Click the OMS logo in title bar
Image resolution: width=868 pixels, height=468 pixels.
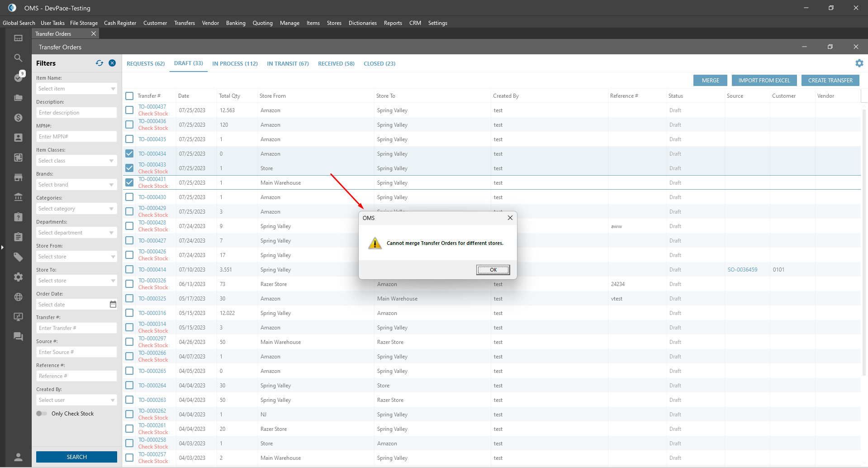click(12, 8)
